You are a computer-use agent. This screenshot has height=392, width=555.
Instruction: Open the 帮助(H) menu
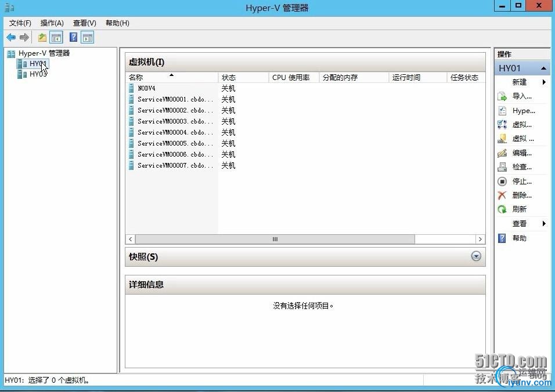point(117,23)
